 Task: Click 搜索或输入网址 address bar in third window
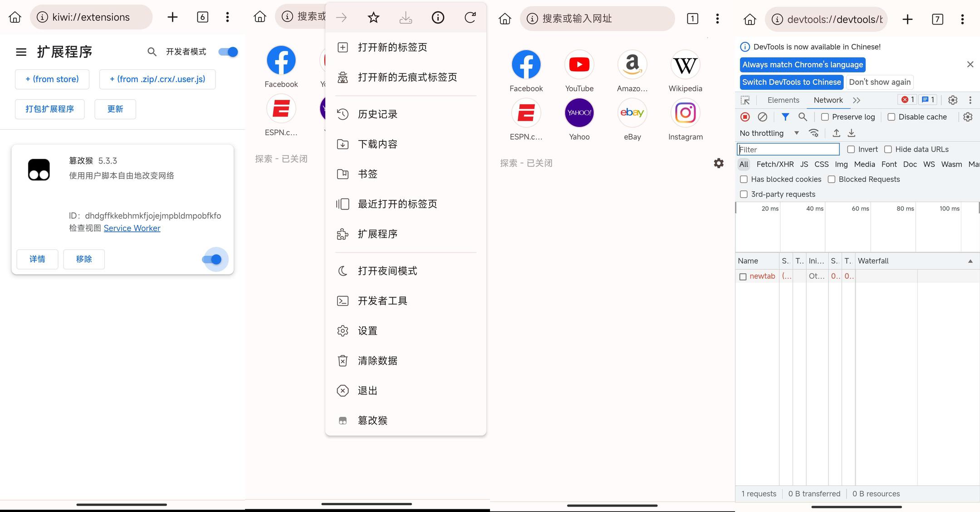(x=598, y=19)
